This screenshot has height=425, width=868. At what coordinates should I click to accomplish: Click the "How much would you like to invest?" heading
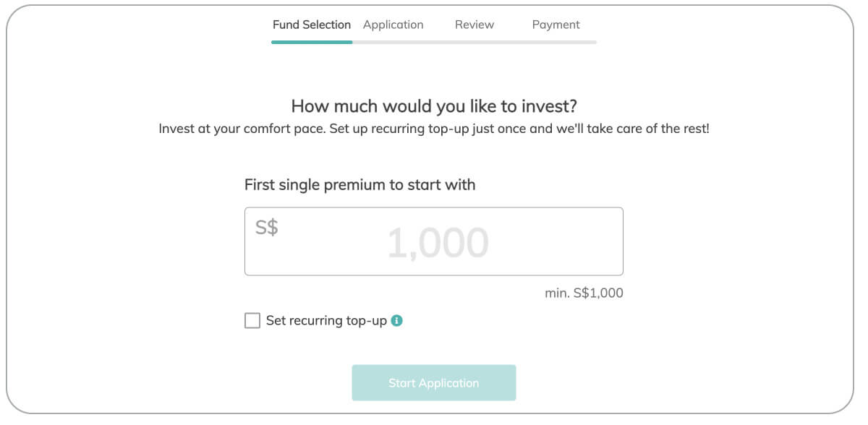click(434, 106)
